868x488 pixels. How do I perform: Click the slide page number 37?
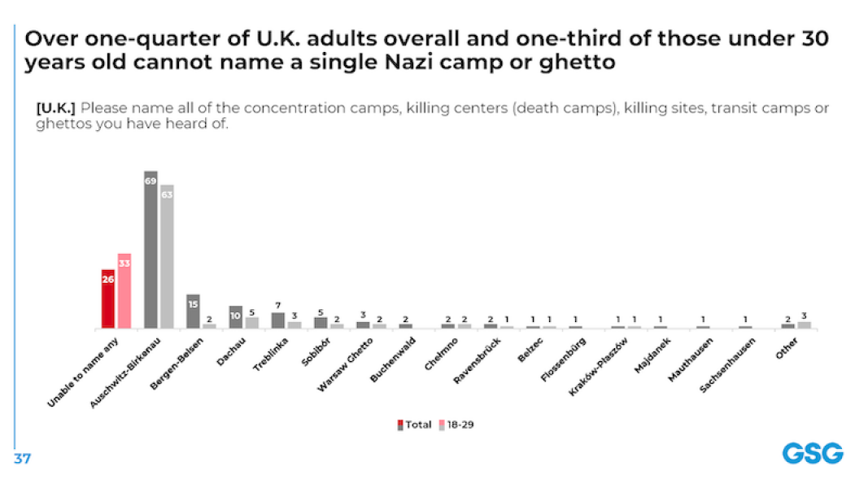click(22, 459)
